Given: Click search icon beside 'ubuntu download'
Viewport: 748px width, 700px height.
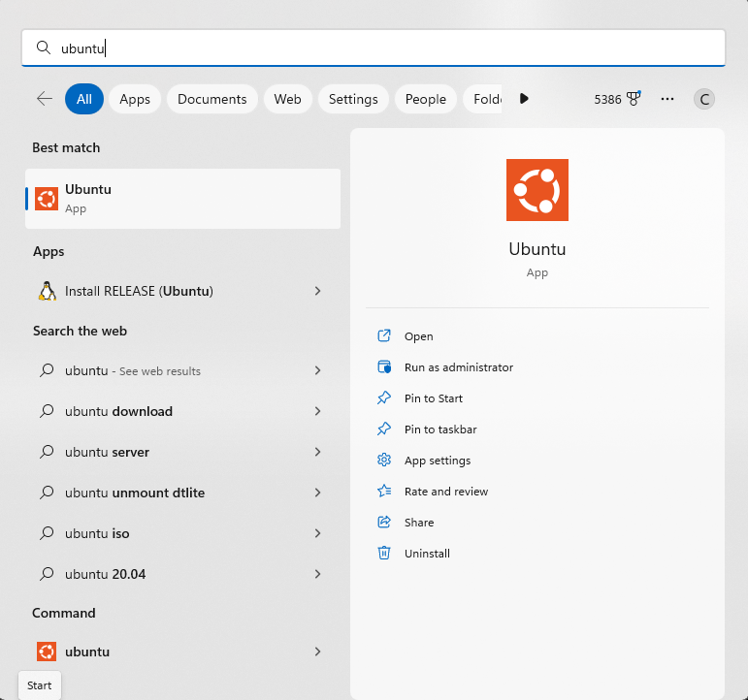Looking at the screenshot, I should (47, 411).
